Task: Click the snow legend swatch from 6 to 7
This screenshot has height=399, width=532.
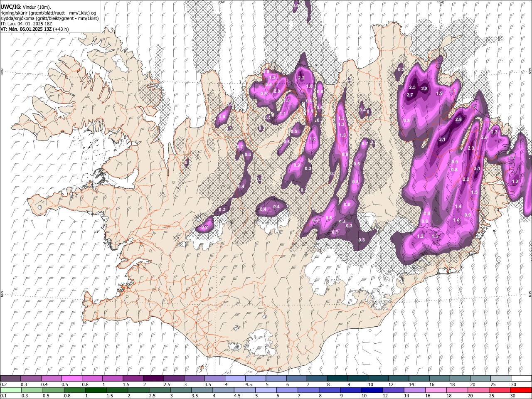Action: (x=296, y=379)
